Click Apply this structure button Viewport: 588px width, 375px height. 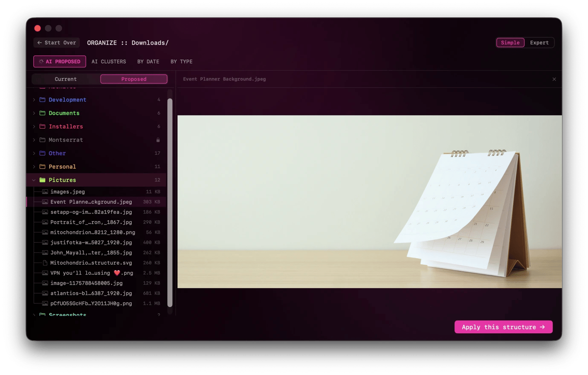click(504, 327)
